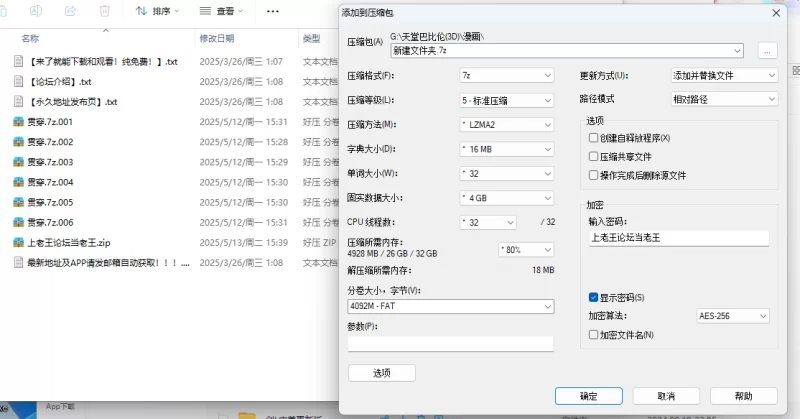Open 加密算法 dropdown showing AES-256
800x419 pixels.
(733, 316)
